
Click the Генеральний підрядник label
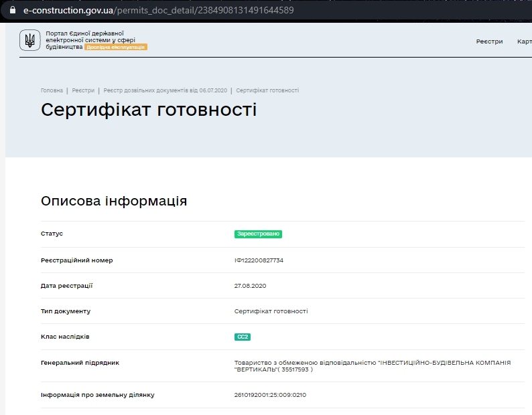pos(80,363)
